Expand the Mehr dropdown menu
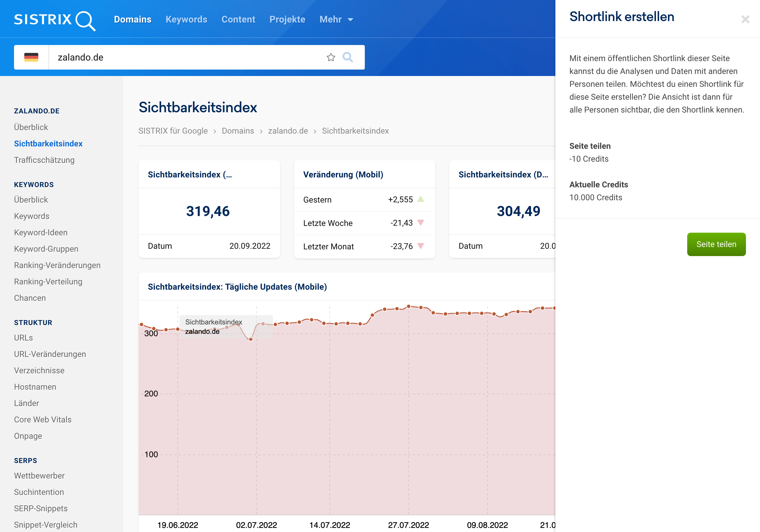 336,20
